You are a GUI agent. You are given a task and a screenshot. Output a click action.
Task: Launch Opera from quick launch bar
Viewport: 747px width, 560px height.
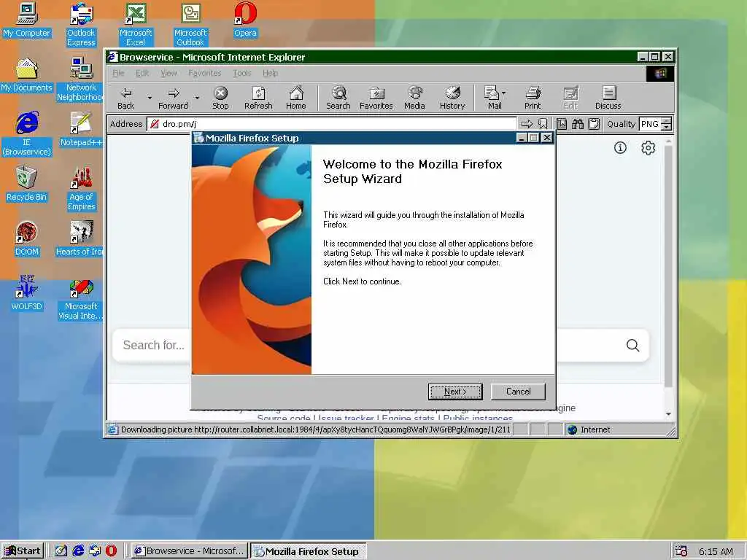click(x=111, y=551)
